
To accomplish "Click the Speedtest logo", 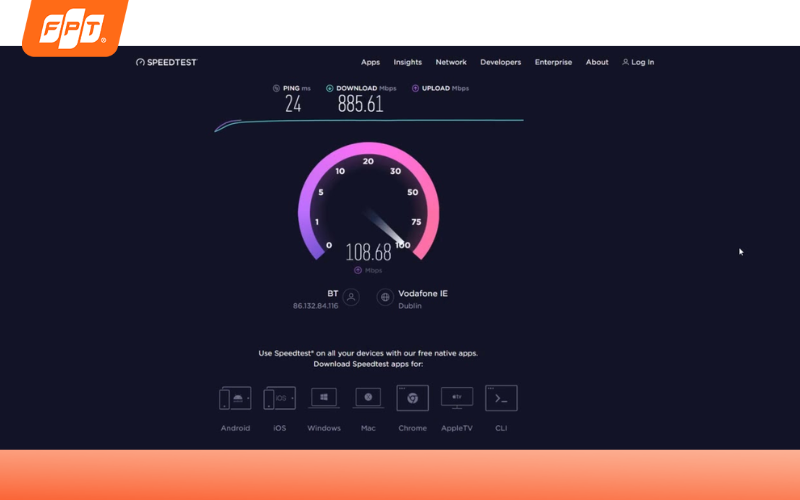I will [166, 62].
